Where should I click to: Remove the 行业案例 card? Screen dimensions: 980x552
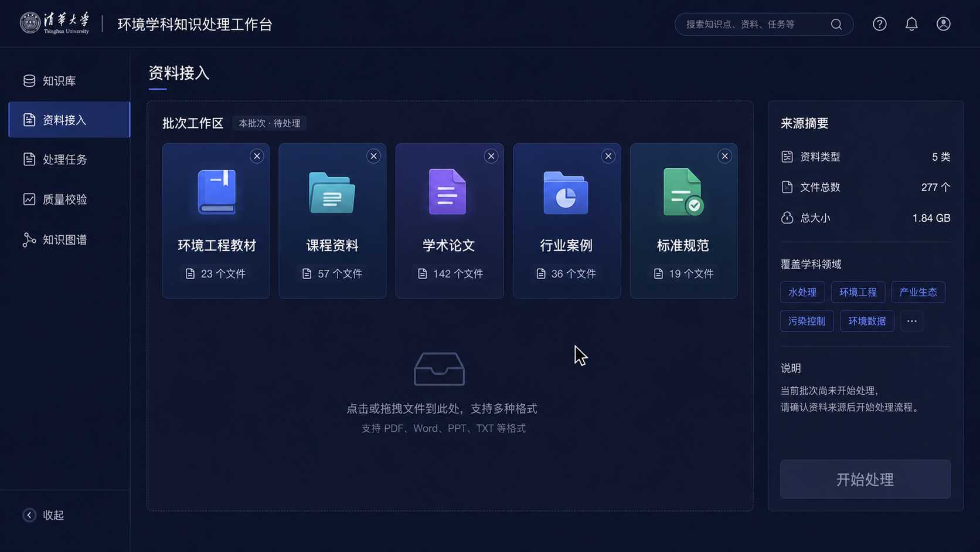coord(608,156)
